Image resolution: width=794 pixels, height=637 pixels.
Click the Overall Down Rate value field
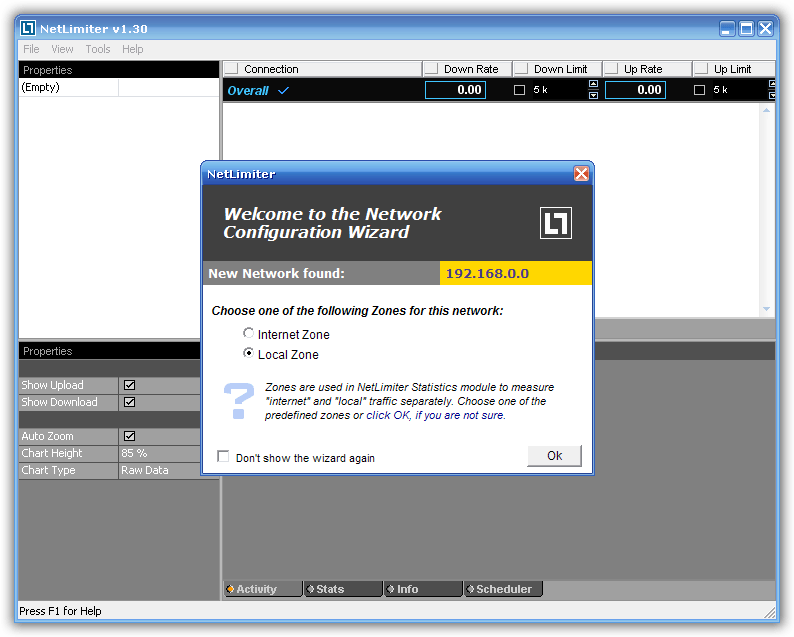pos(455,90)
